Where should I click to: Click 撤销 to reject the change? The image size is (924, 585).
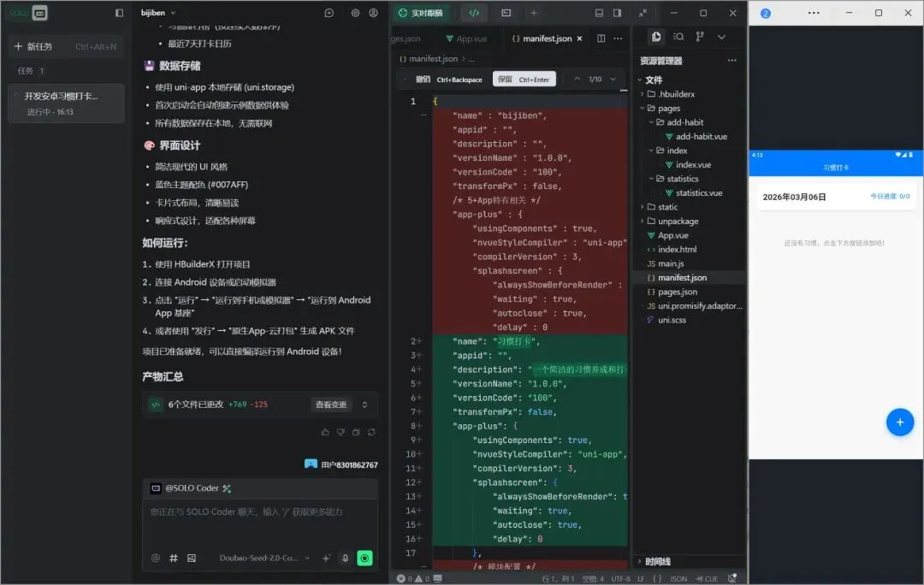pyautogui.click(x=448, y=79)
